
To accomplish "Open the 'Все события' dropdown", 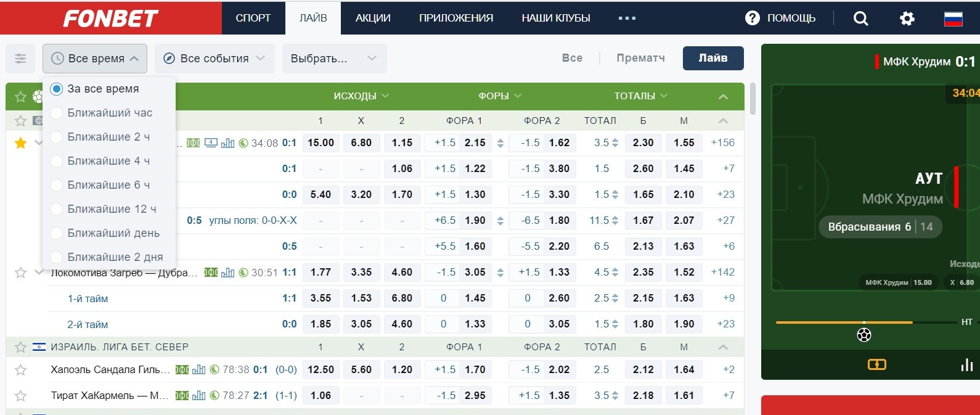I will click(214, 59).
